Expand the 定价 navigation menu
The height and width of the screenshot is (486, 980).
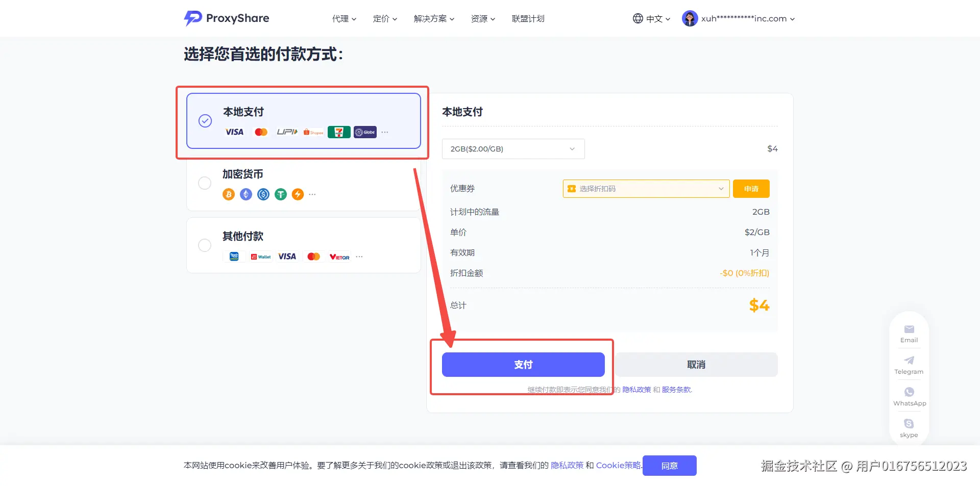click(385, 19)
